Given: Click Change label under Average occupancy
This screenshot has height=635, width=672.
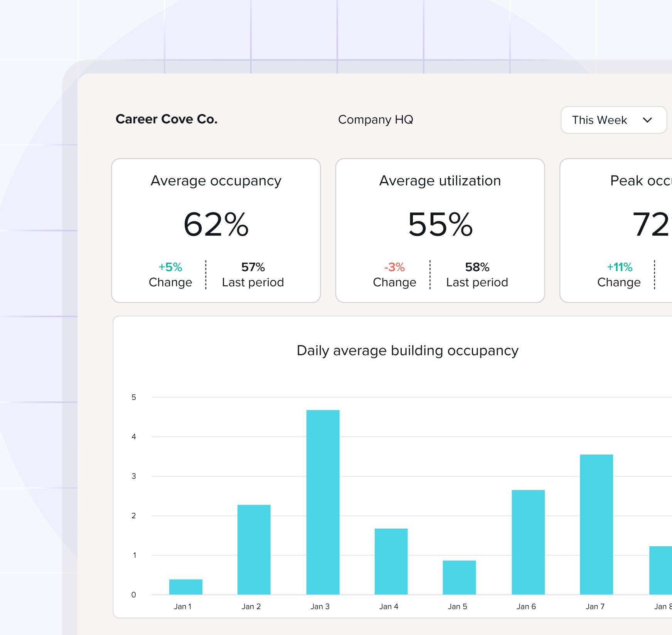Looking at the screenshot, I should (x=170, y=283).
